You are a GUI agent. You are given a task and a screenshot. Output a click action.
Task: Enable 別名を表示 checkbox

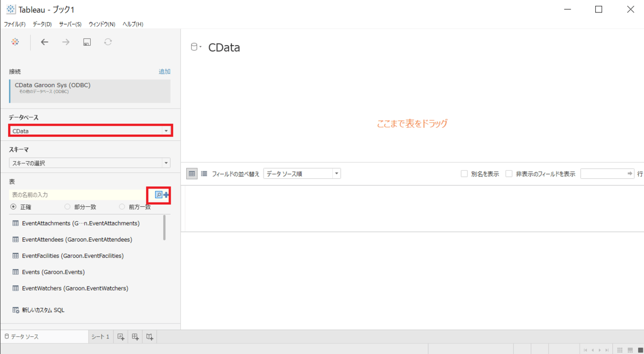coord(464,174)
